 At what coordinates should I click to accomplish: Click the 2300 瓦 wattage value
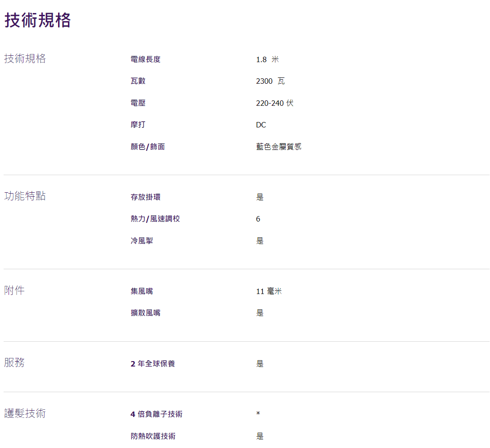pos(270,81)
